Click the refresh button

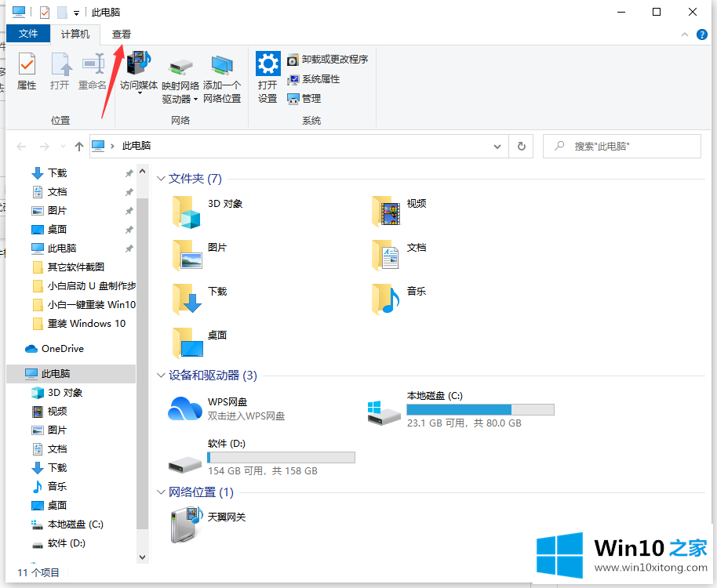tap(522, 146)
